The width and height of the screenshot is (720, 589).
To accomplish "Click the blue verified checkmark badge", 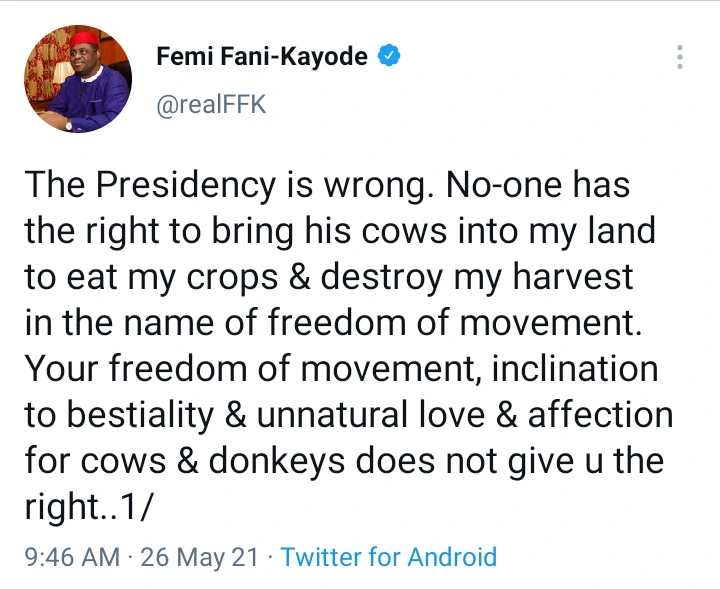I will click(x=389, y=56).
